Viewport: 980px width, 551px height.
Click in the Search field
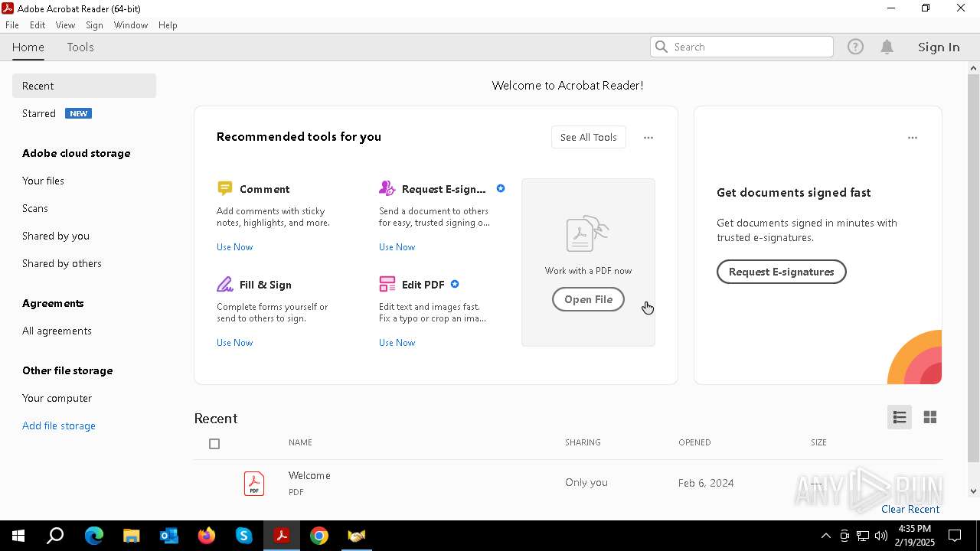click(x=741, y=47)
